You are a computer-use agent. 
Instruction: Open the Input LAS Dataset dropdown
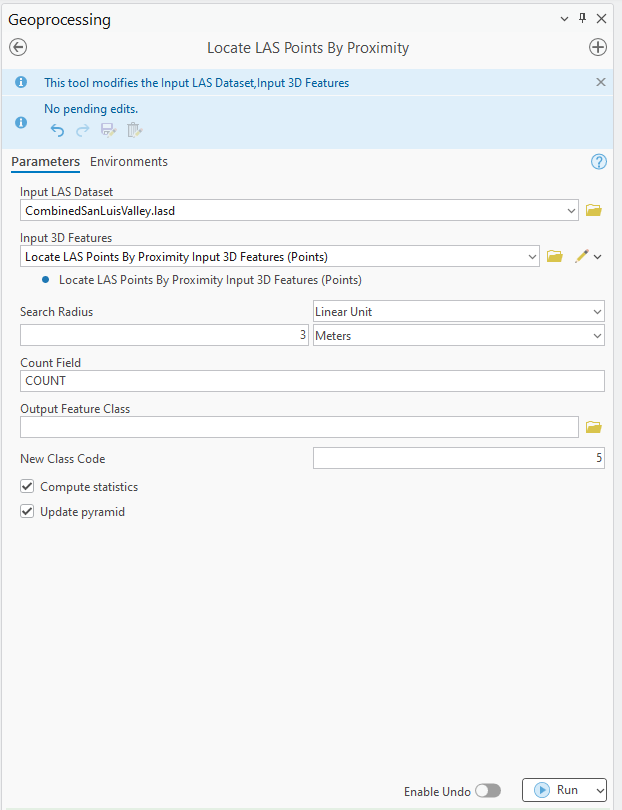571,210
